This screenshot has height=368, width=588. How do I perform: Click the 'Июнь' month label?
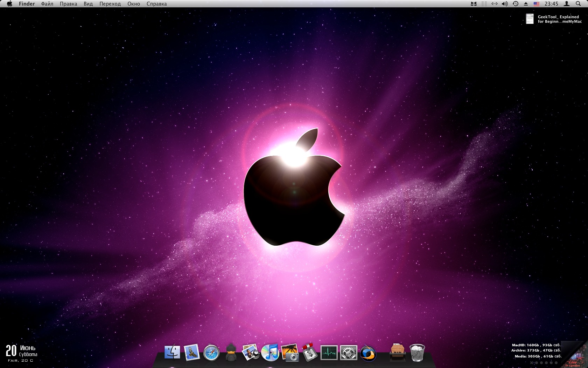(x=28, y=348)
